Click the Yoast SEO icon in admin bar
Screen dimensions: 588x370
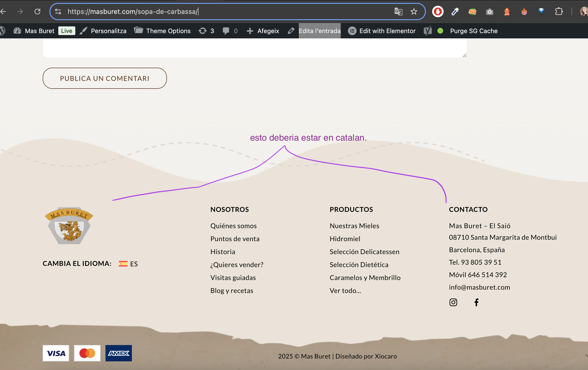click(x=428, y=31)
